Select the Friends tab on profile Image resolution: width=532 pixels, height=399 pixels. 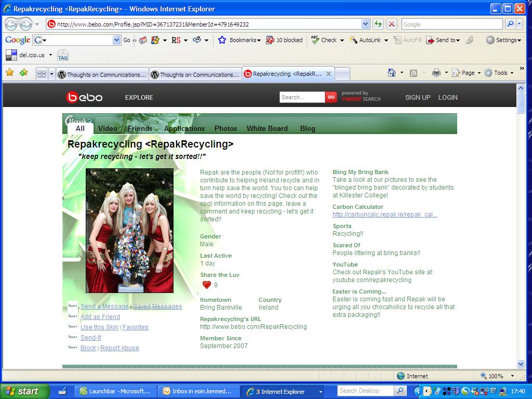click(140, 129)
